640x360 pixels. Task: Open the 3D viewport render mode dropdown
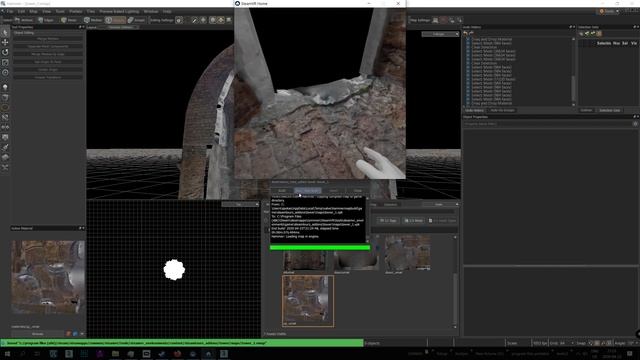point(440,34)
